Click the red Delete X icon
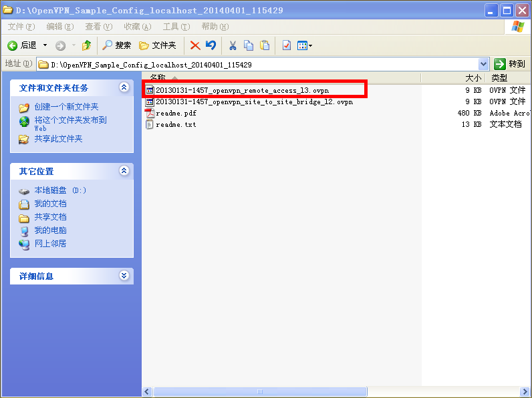 pos(195,45)
